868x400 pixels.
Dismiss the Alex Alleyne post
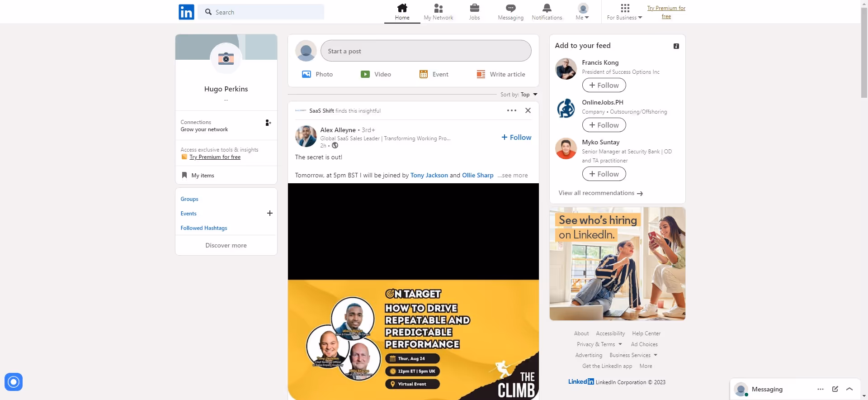pos(528,110)
